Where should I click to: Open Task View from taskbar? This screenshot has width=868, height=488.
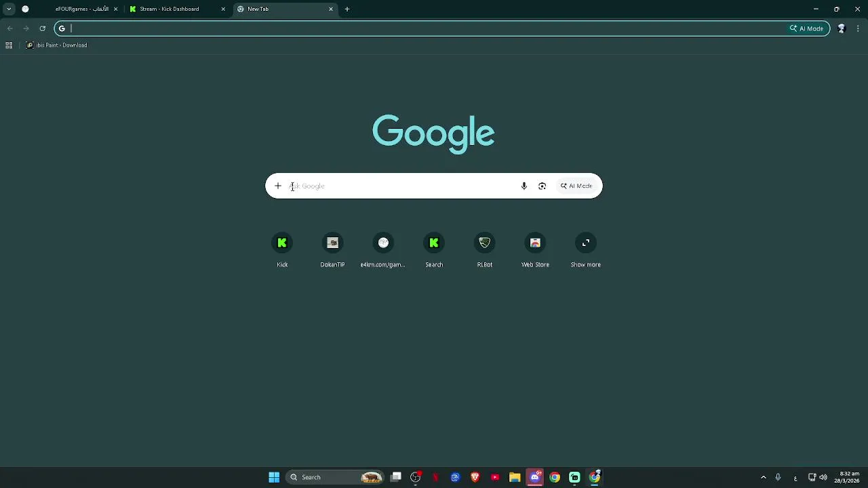tap(396, 477)
